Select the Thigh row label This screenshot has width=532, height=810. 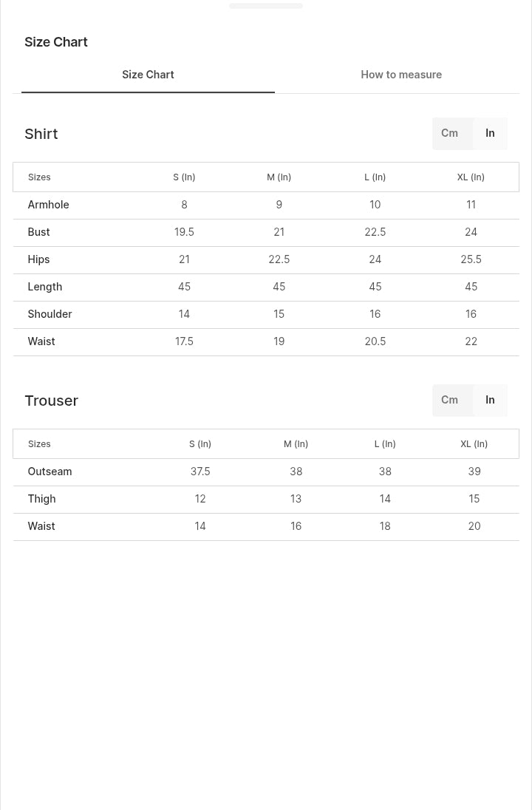(41, 499)
